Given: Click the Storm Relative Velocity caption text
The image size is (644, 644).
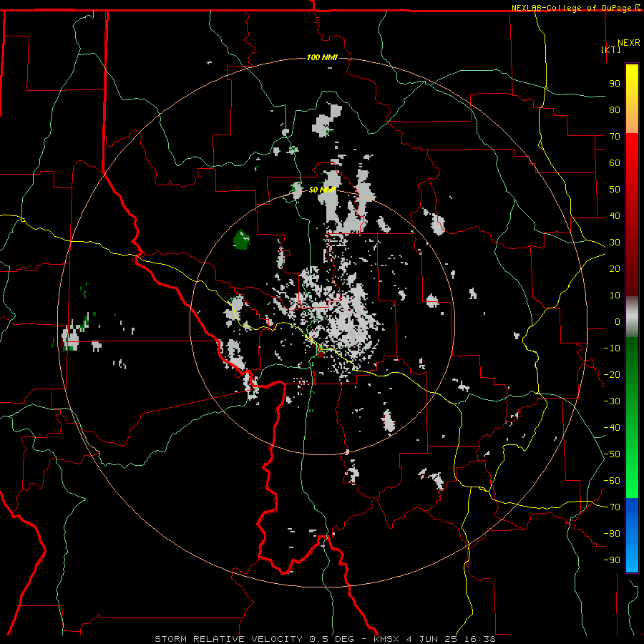Looking at the screenshot, I should [x=325, y=639].
